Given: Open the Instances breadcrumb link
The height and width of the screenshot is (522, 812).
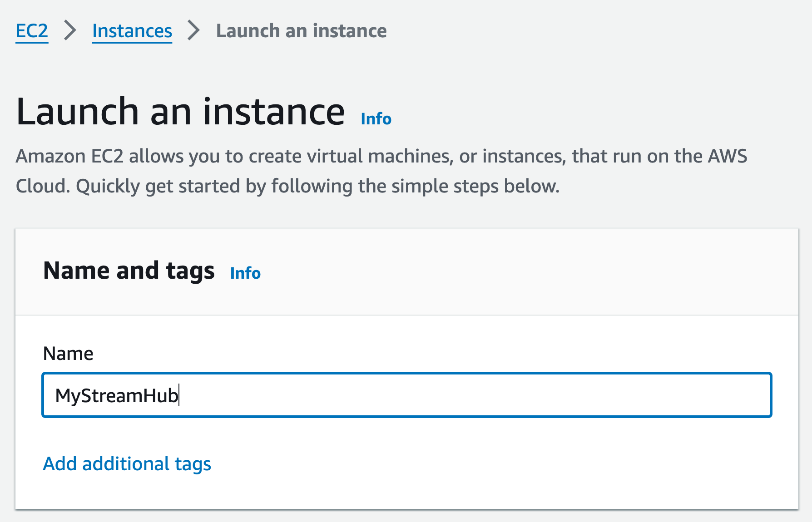Looking at the screenshot, I should [132, 31].
